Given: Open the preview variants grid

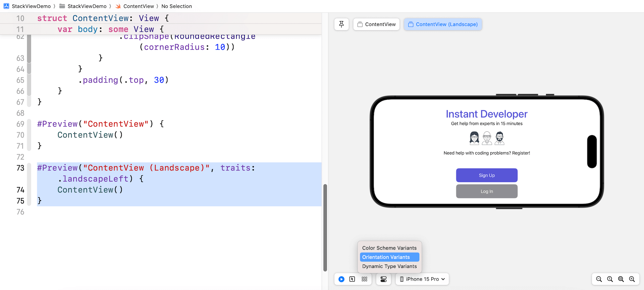Looking at the screenshot, I should (364, 279).
